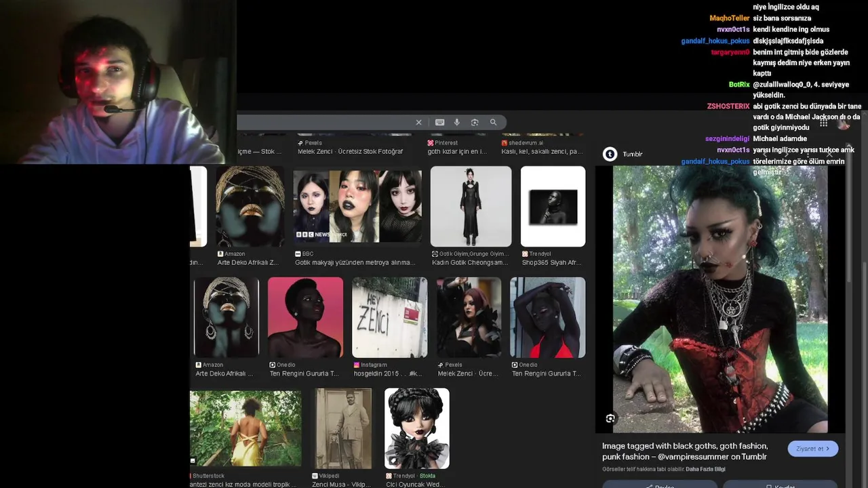The image size is (868, 488).
Task: Click the Tumblr source name in preview
Action: [632, 155]
